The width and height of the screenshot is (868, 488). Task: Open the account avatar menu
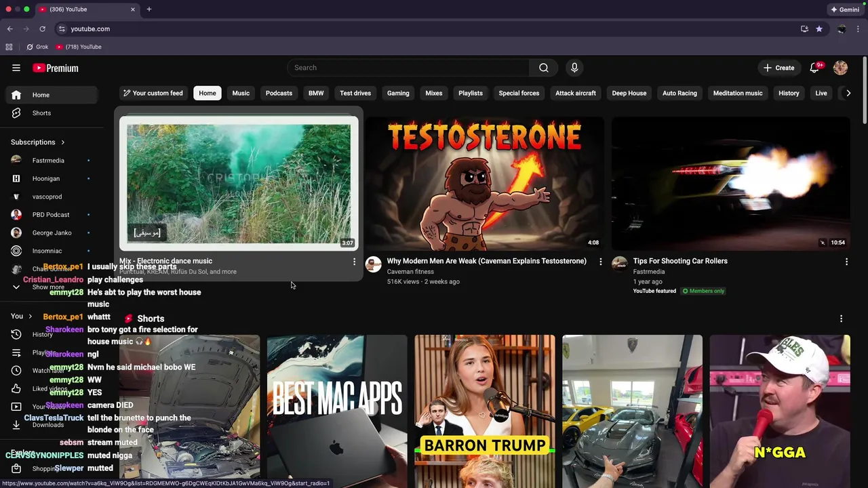pos(840,68)
